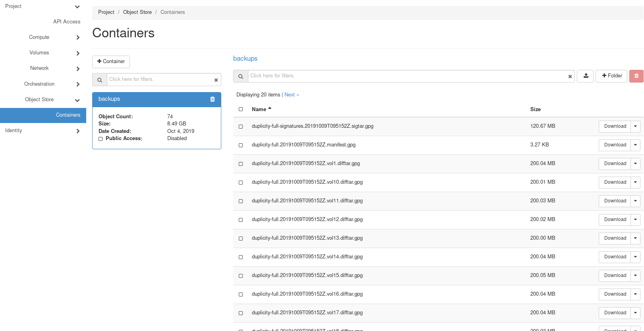Select checkbox for vol14.difftar.gpg
Viewport: 644px width, 331px height.
point(241,257)
